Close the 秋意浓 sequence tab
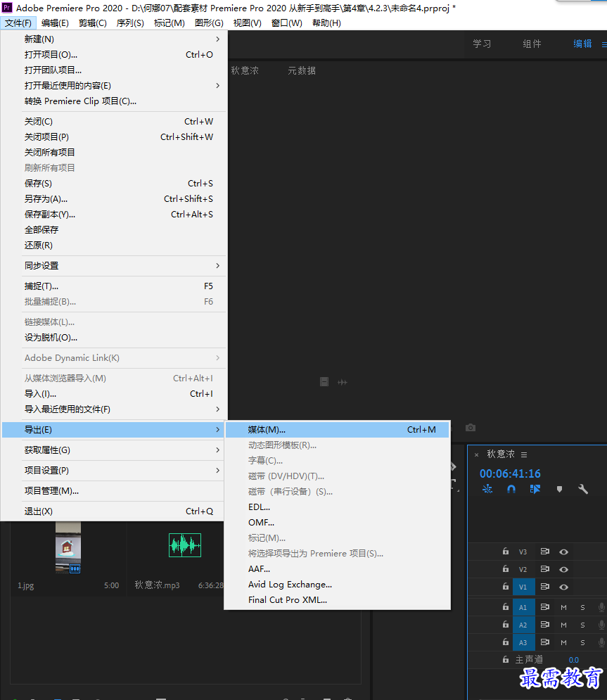Viewport: 607px width, 700px height. pyautogui.click(x=476, y=455)
